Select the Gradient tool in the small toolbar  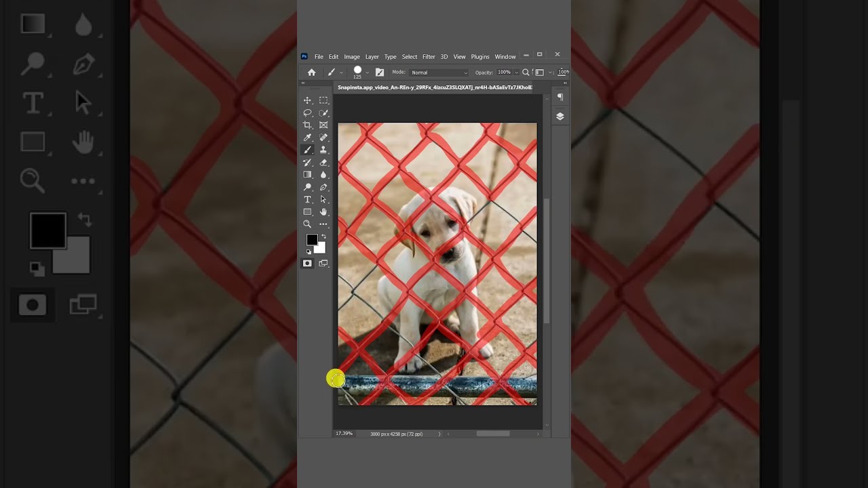coord(307,174)
